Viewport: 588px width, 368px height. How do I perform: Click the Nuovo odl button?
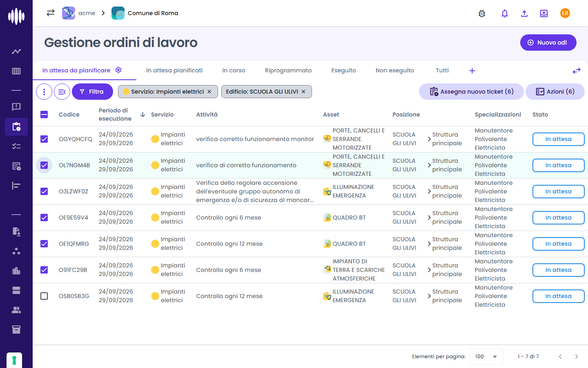coord(548,43)
